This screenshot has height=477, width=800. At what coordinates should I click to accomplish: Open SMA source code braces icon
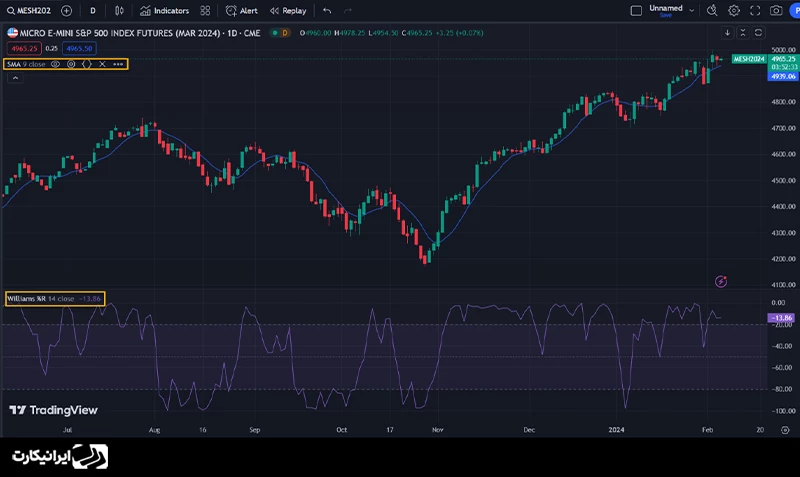[x=87, y=64]
